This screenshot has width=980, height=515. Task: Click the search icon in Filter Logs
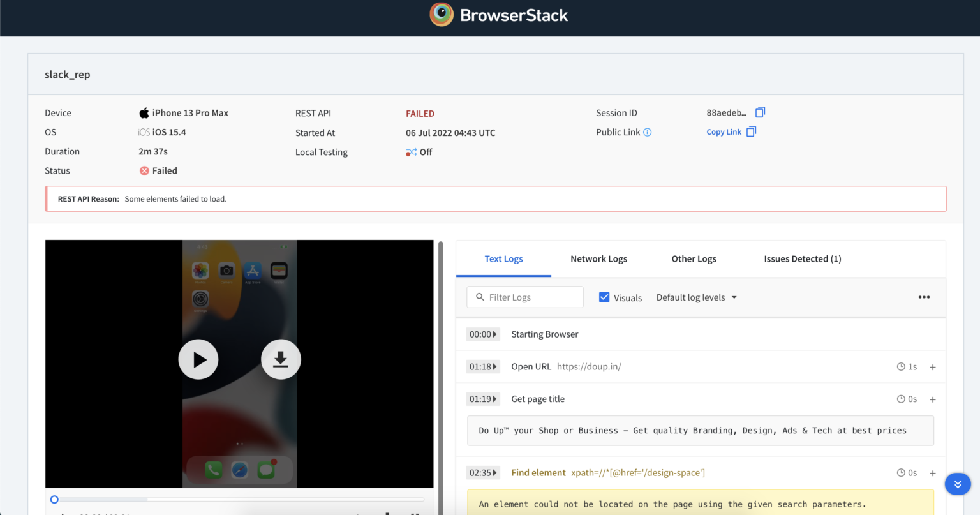pyautogui.click(x=480, y=297)
